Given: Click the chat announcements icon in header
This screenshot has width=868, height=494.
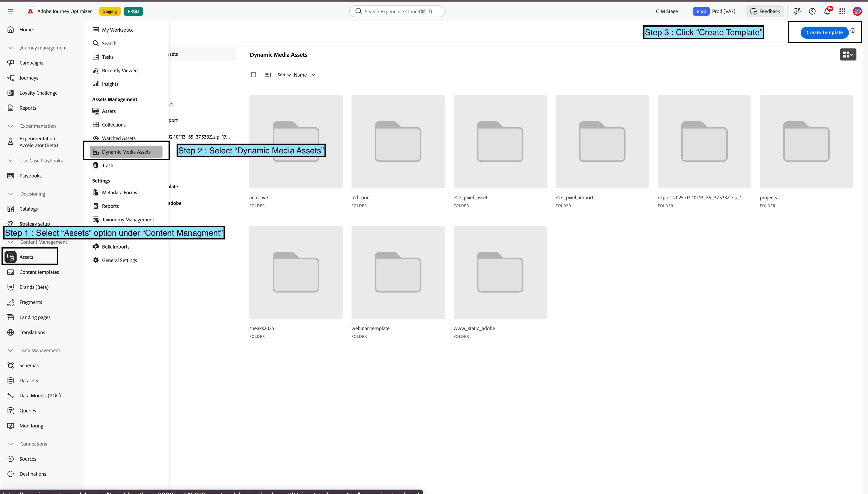Looking at the screenshot, I should point(797,12).
